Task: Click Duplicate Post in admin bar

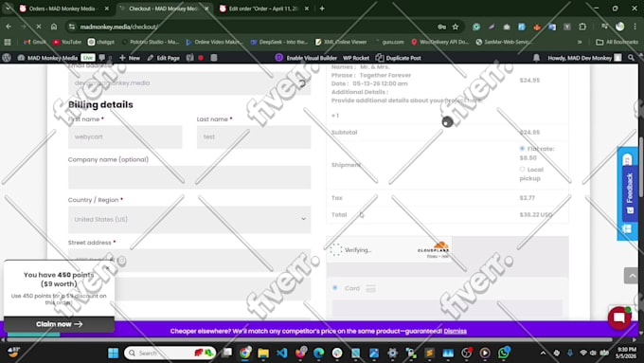Action: point(398,58)
